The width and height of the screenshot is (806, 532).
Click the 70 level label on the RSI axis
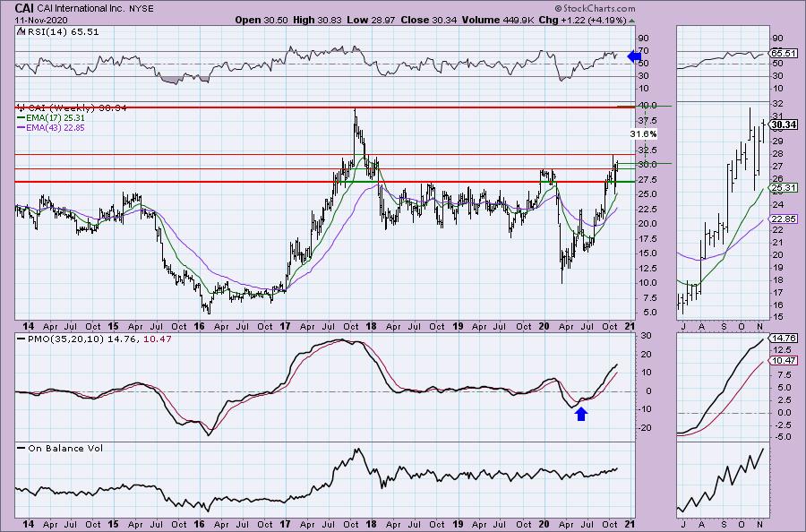click(643, 51)
